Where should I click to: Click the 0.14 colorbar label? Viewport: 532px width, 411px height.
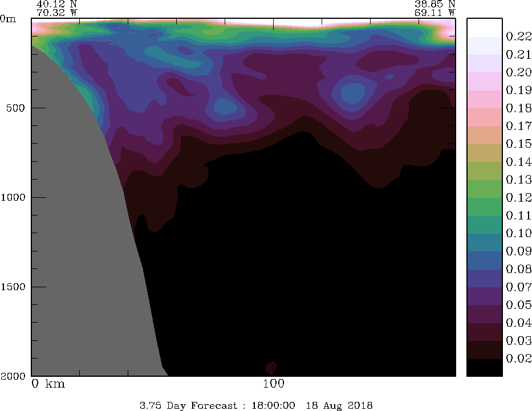[x=519, y=162]
